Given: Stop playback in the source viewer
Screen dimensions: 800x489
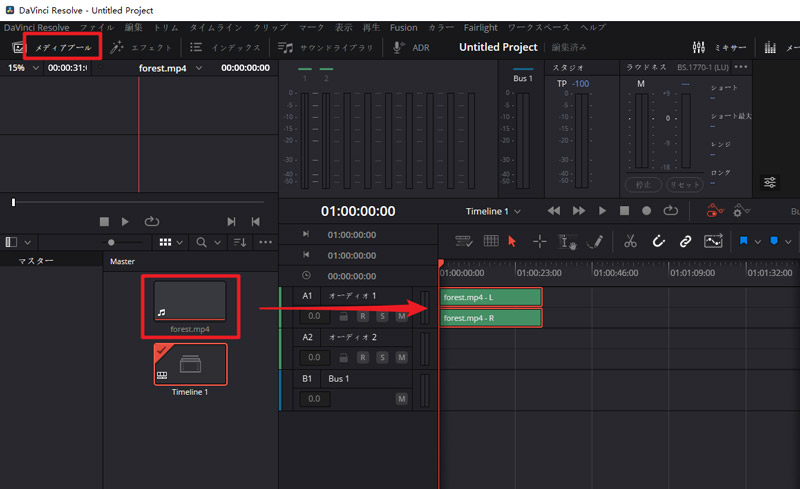Looking at the screenshot, I should click(x=104, y=222).
